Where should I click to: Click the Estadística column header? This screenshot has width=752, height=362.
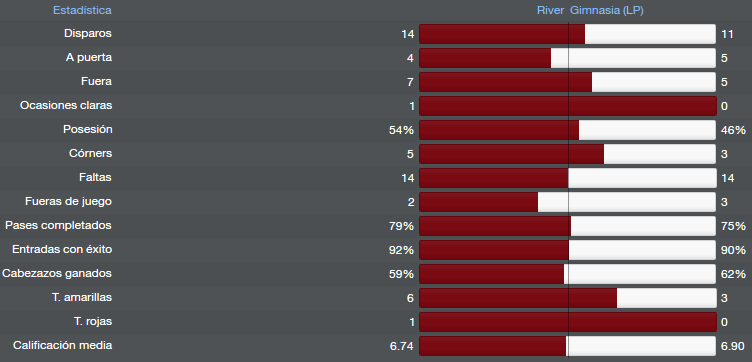[x=82, y=10]
